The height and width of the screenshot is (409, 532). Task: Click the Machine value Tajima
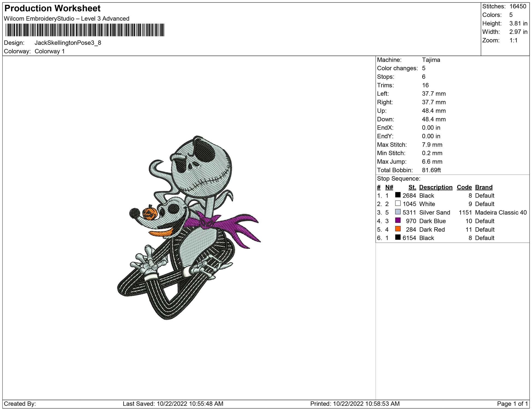coord(431,60)
